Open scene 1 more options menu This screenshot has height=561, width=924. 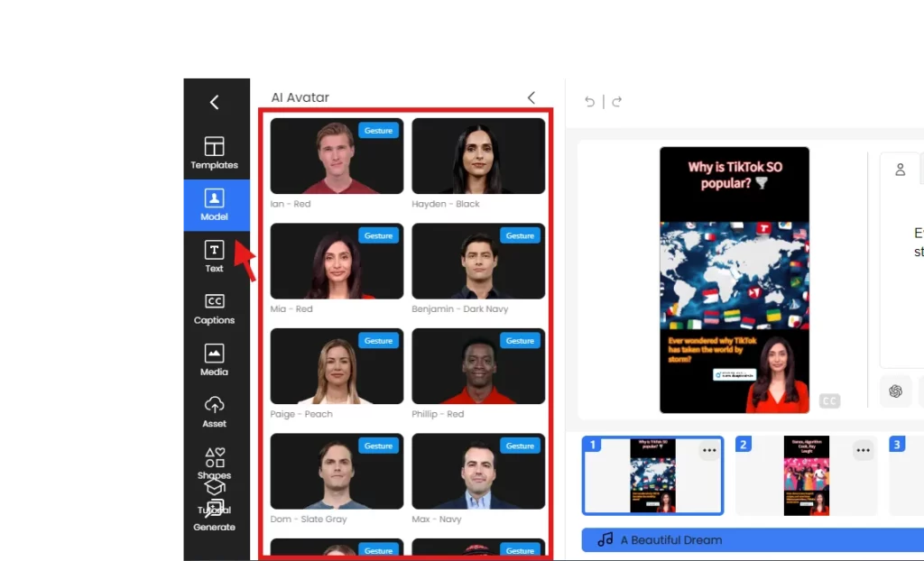coord(709,451)
